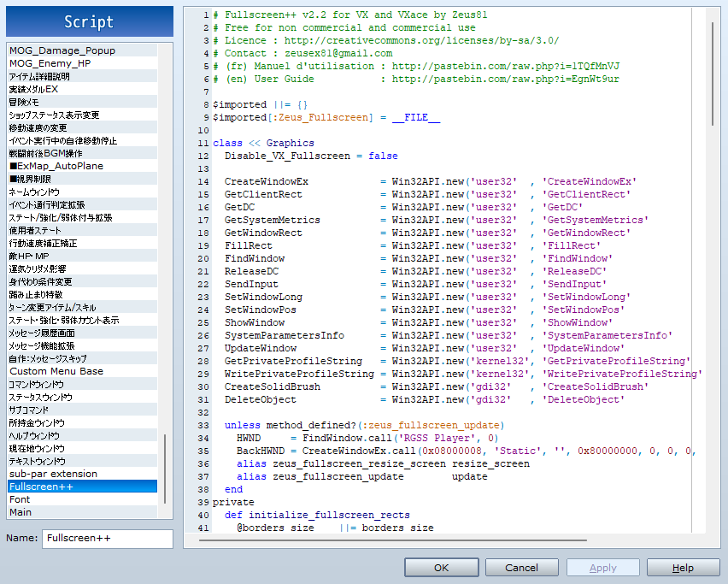
Task: Choose the ■ExMap_AutoPlane script in list
Action: tap(56, 166)
